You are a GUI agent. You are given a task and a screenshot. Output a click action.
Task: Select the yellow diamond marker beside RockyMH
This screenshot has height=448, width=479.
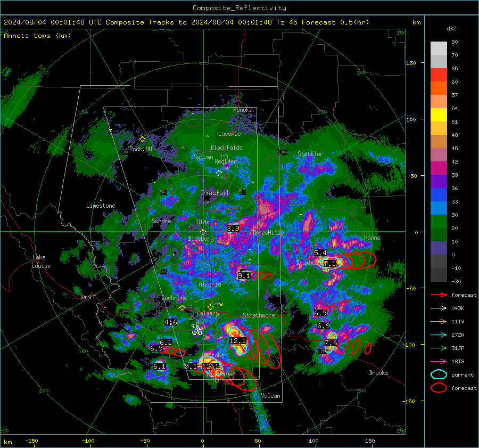142,139
